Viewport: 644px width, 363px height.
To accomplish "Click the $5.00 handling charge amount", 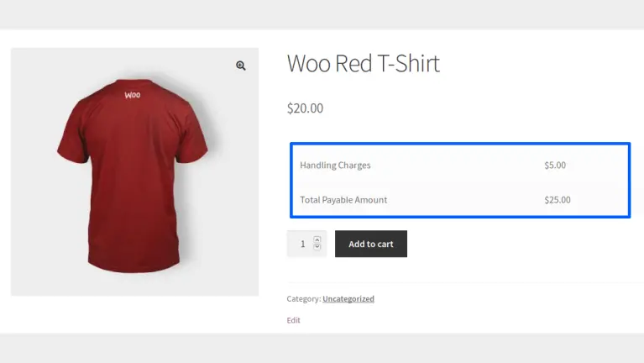I will (555, 166).
